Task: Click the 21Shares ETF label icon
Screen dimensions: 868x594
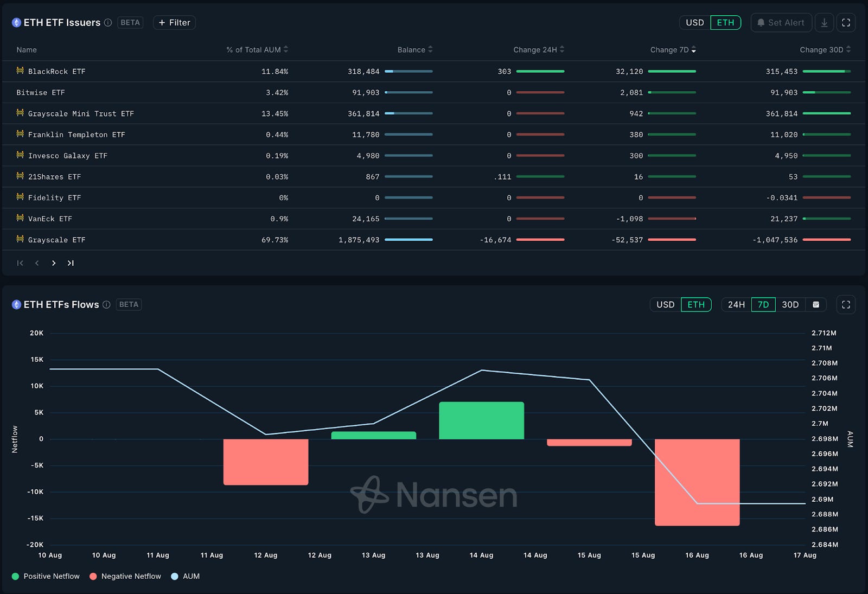Action: pyautogui.click(x=20, y=176)
